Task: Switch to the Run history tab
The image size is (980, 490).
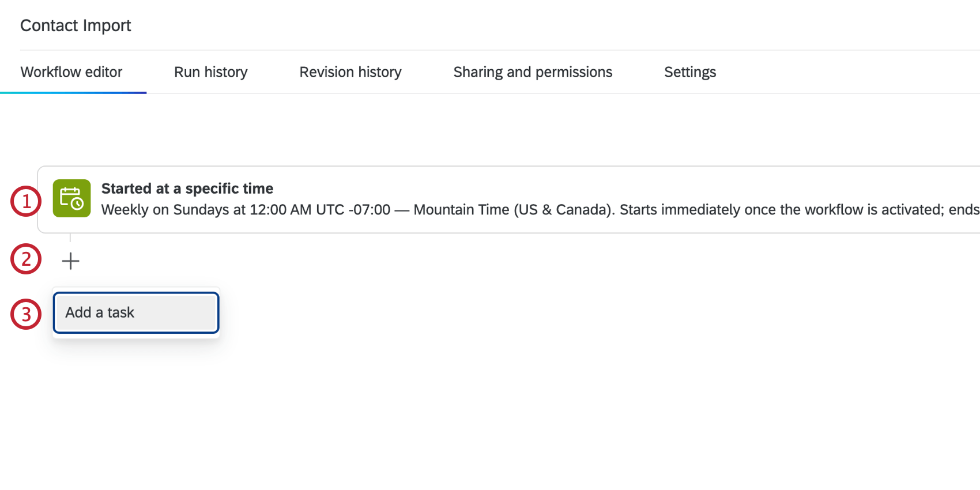Action: click(x=210, y=72)
